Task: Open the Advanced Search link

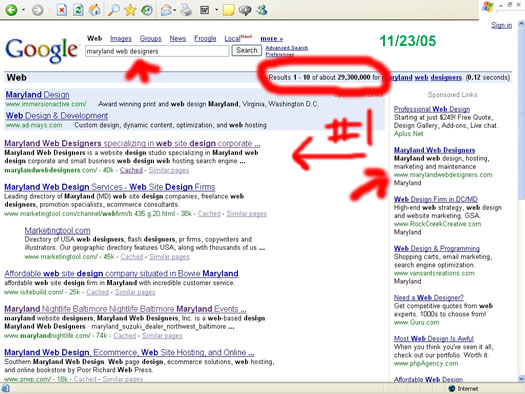Action: (x=287, y=48)
